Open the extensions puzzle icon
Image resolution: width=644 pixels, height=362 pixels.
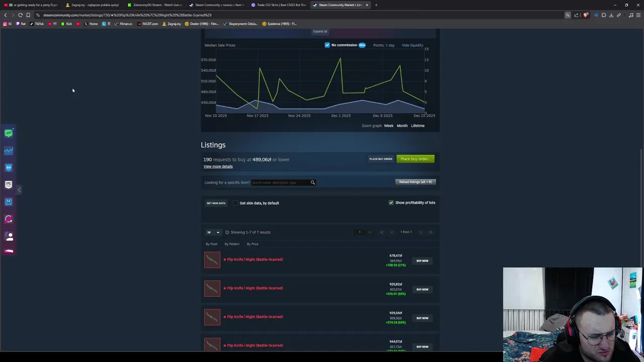tap(604, 15)
